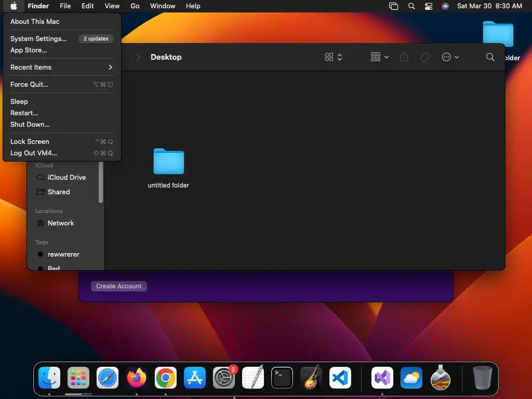Open System Settings gear in Dock
Viewport: 532px width, 399px height.
pyautogui.click(x=224, y=378)
